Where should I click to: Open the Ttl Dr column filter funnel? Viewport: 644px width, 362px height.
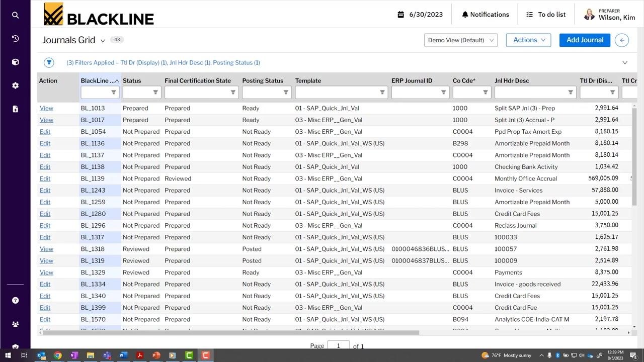pos(612,92)
